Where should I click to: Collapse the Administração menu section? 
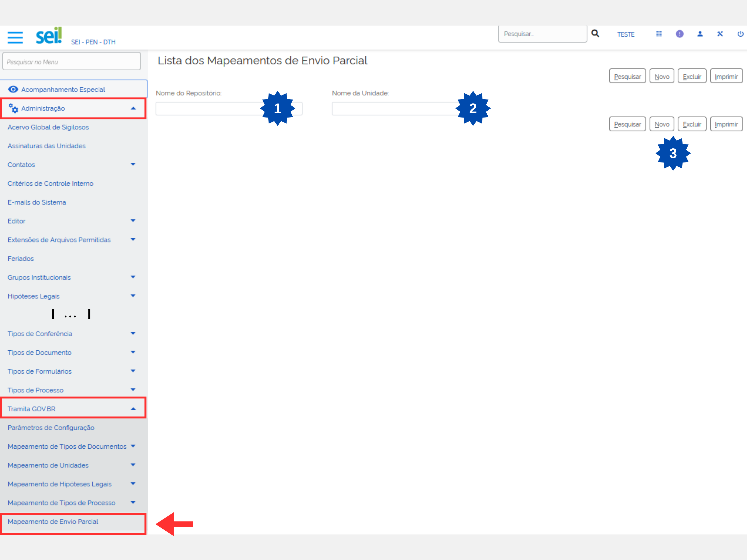133,108
